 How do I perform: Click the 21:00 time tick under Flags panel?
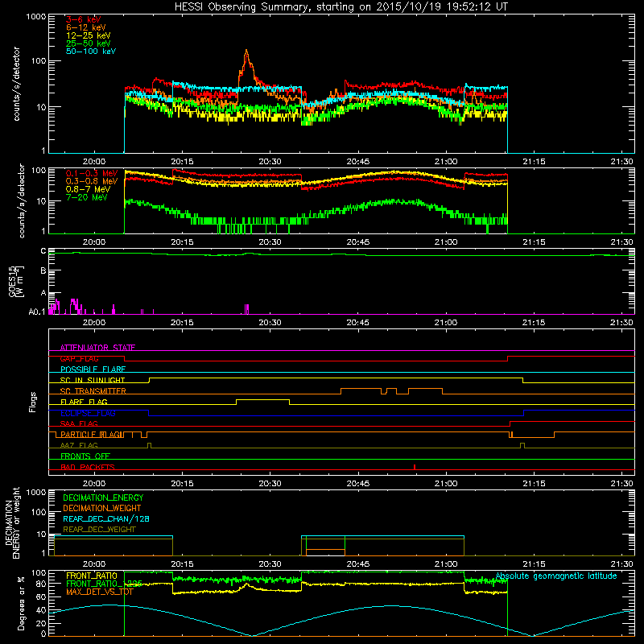point(446,484)
